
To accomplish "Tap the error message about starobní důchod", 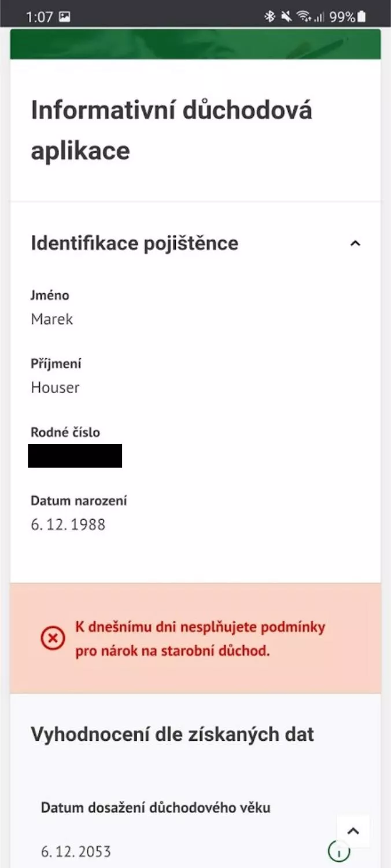I will [x=200, y=639].
